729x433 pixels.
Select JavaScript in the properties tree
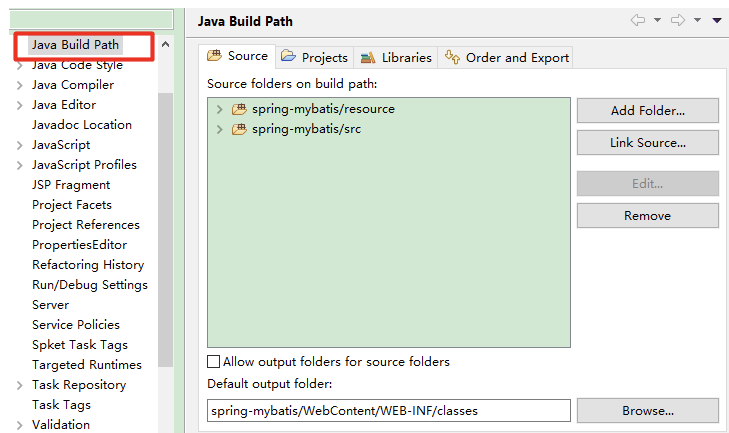tap(61, 145)
